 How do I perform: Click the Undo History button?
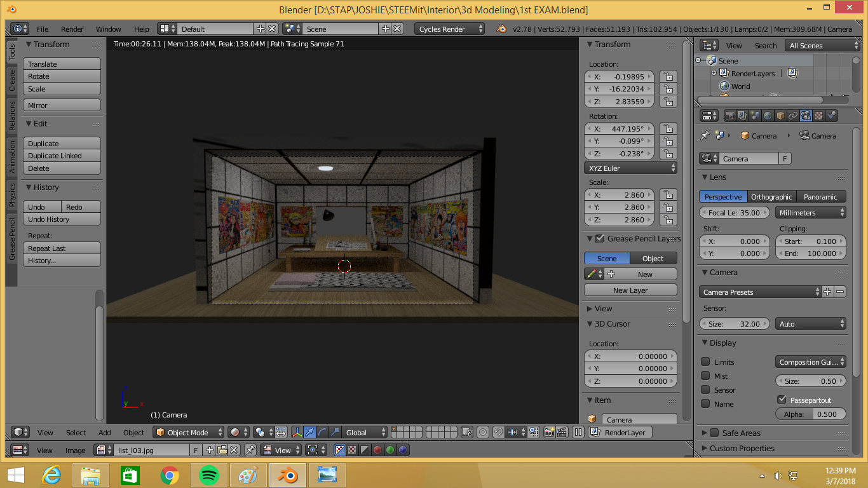coord(62,219)
